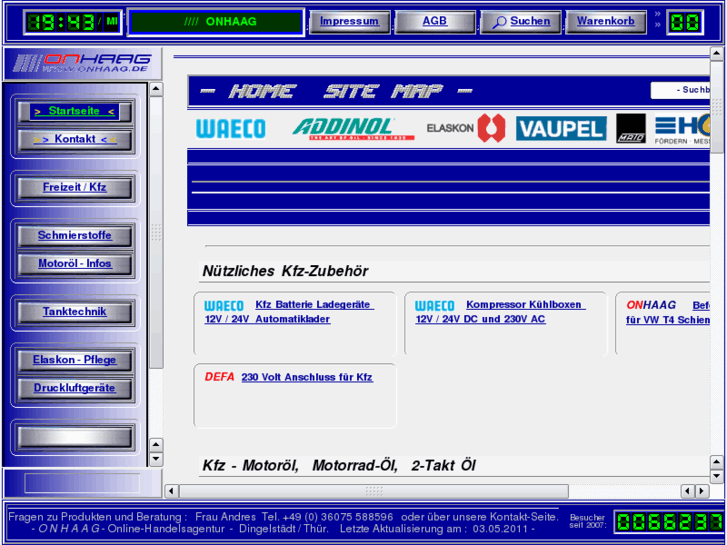
Task: Click WAECO logo beside Kfz Batterie Ladegeräte
Action: click(x=224, y=306)
